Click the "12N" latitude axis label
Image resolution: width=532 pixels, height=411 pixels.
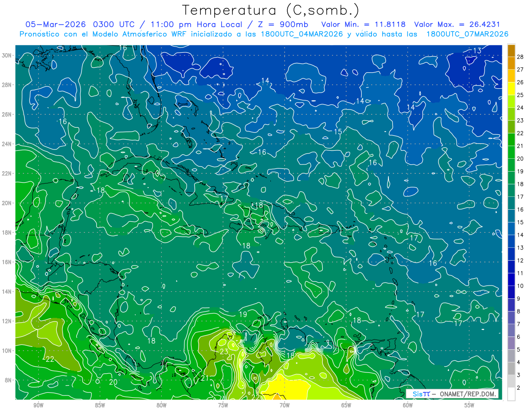coord(7,321)
